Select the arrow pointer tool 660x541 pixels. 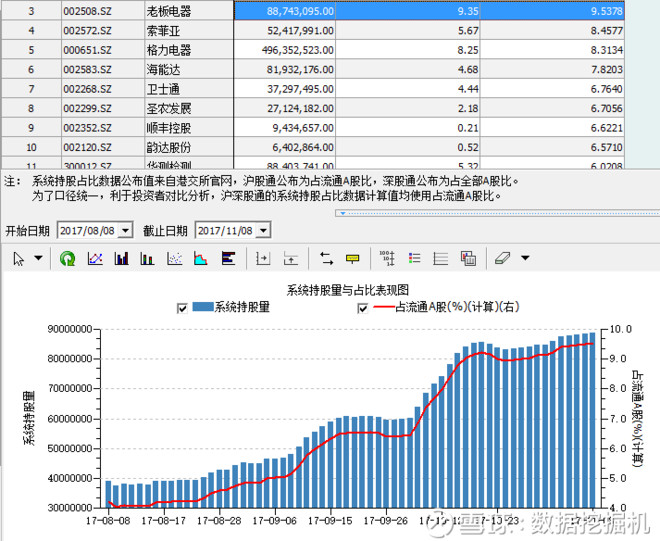coord(19,258)
